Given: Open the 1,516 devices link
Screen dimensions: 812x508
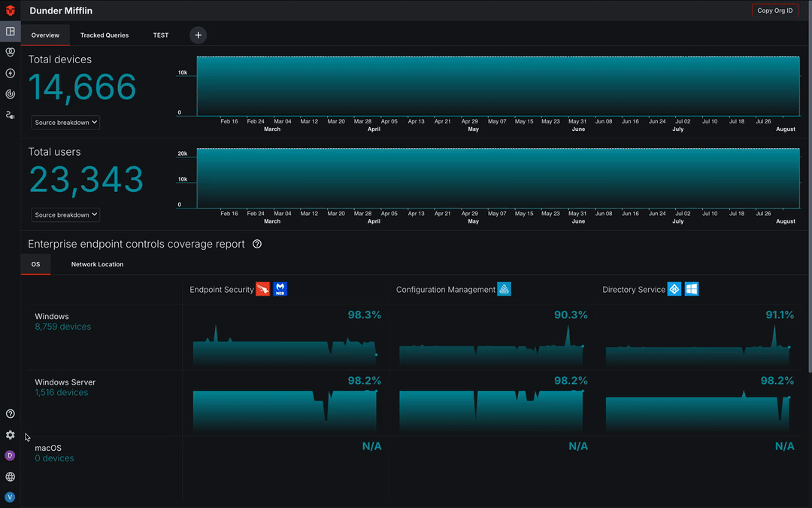Looking at the screenshot, I should (x=61, y=392).
